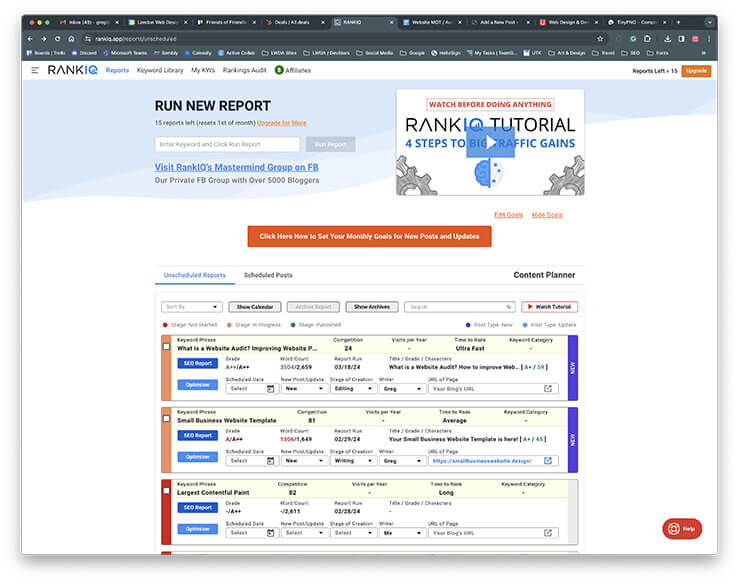Select the Website Audit report checkbox
The image size is (739, 583).
click(x=166, y=346)
